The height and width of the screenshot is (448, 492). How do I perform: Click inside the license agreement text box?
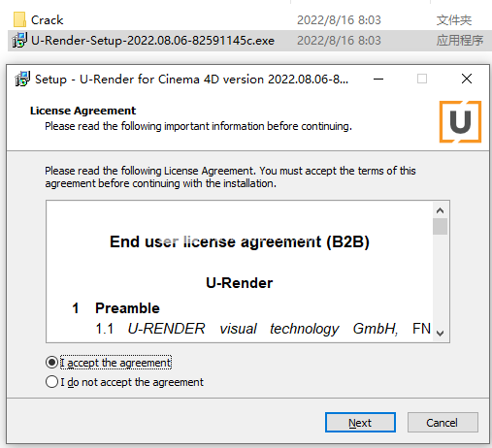tap(240, 272)
